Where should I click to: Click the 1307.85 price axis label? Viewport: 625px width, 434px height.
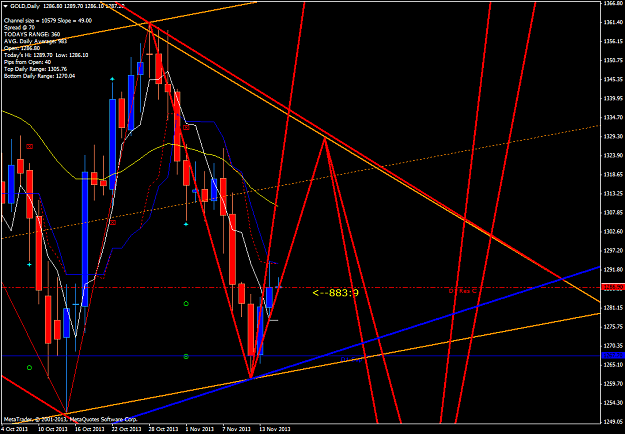613,212
